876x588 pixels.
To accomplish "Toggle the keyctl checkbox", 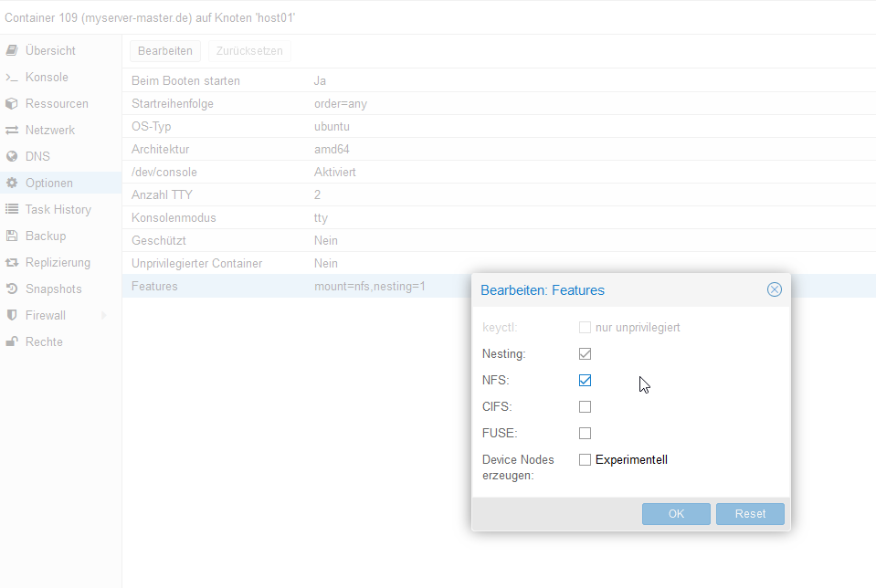I will (585, 327).
